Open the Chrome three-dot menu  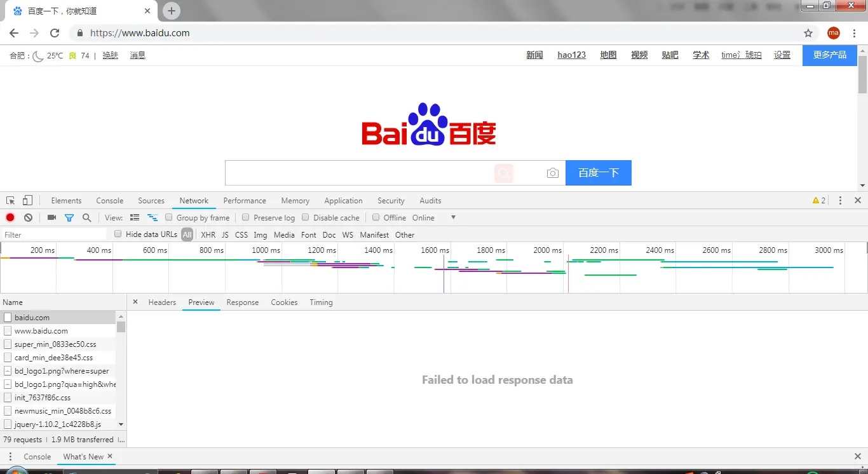coord(855,33)
